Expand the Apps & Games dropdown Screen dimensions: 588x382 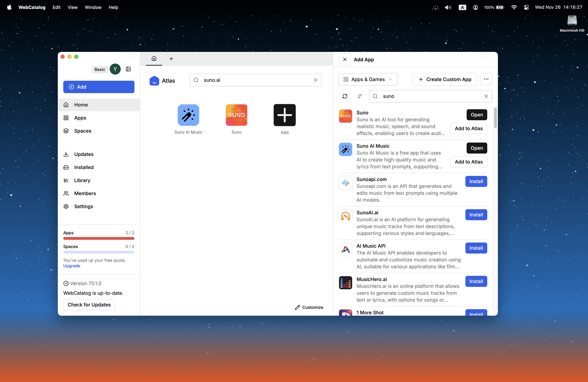pyautogui.click(x=368, y=80)
